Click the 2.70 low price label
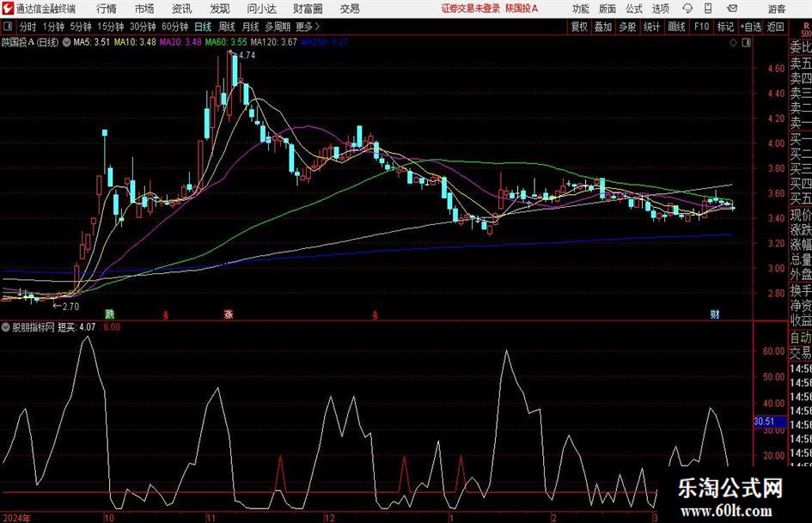The image size is (812, 523). coord(70,307)
